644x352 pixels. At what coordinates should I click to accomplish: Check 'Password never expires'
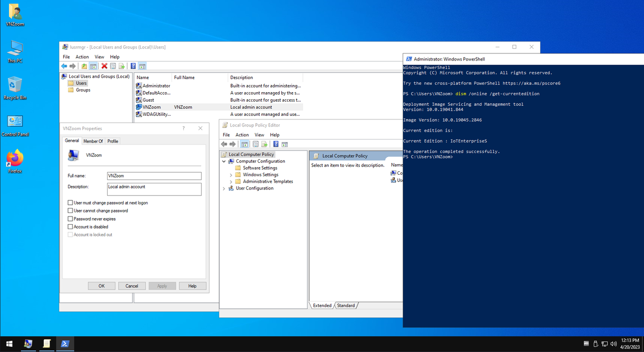(70, 219)
